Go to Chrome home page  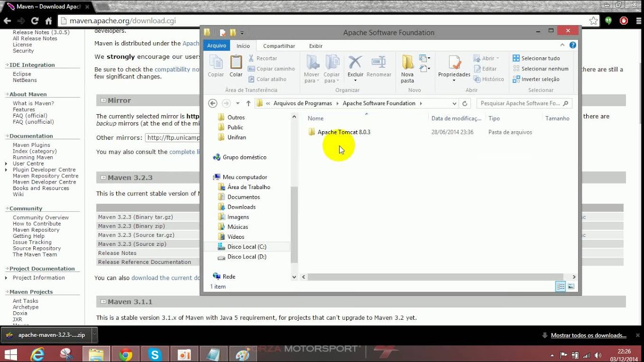point(48,21)
